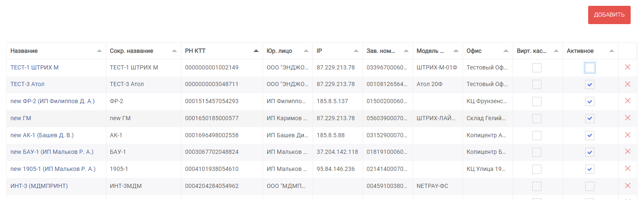The height and width of the screenshot is (200, 644).
Task: Sort by Вирт. кас… column arrow
Action: pyautogui.click(x=556, y=51)
